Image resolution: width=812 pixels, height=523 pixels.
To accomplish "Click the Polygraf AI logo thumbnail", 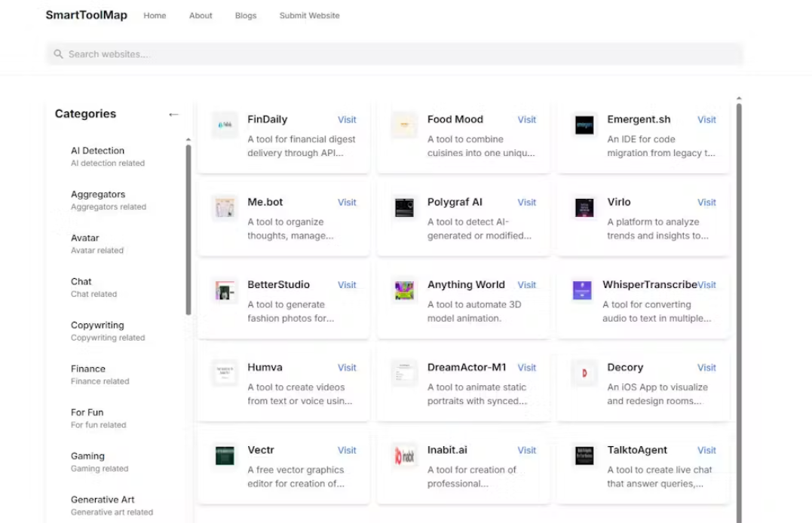I will 404,208.
